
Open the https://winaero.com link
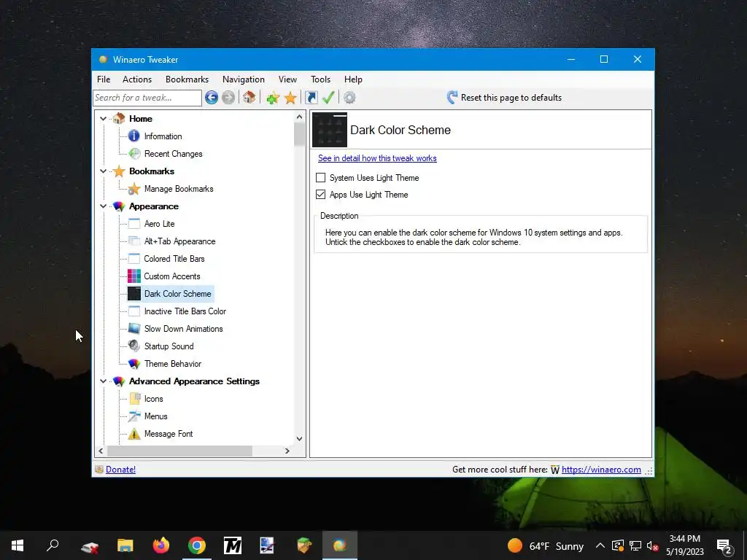[x=601, y=470]
